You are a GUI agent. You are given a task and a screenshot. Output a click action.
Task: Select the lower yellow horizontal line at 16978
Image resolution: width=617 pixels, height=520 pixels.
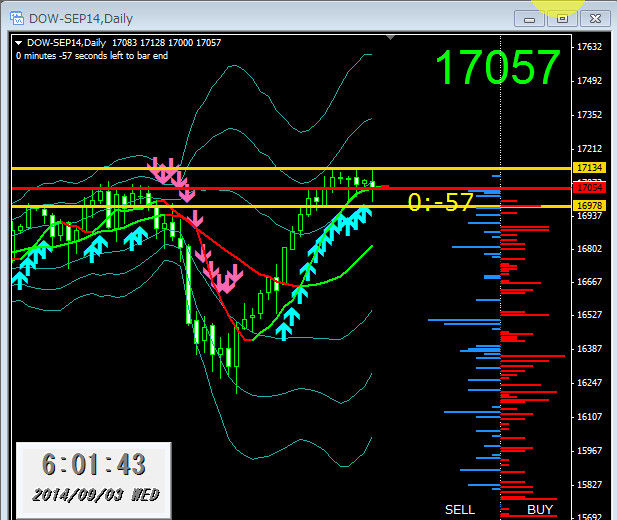click(x=291, y=206)
